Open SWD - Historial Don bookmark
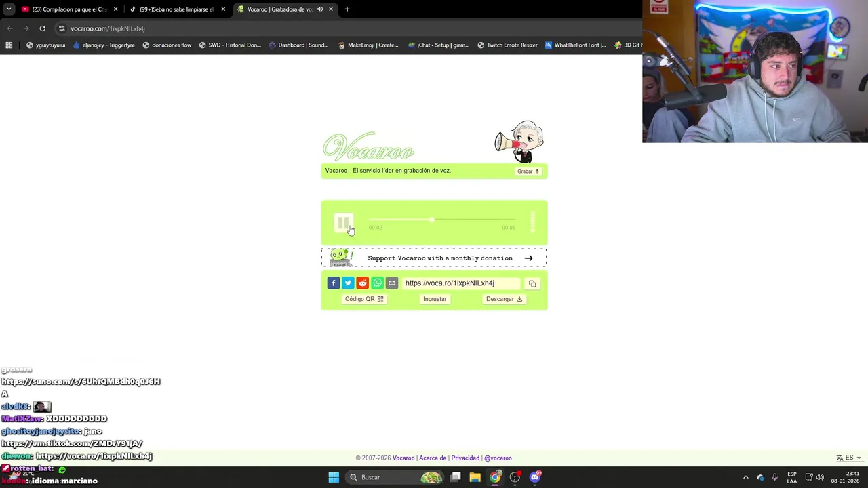Viewport: 868px width, 488px height. click(x=230, y=45)
